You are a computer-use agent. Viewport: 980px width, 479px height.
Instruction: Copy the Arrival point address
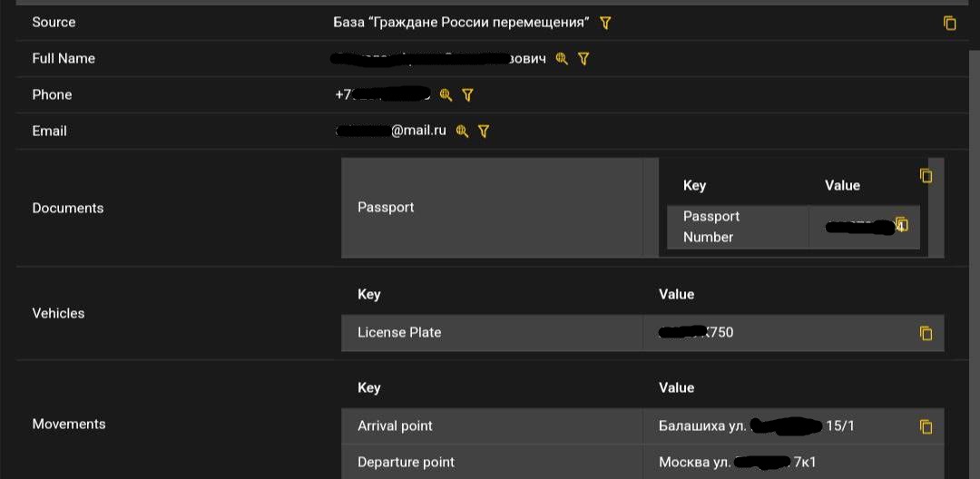(x=926, y=426)
